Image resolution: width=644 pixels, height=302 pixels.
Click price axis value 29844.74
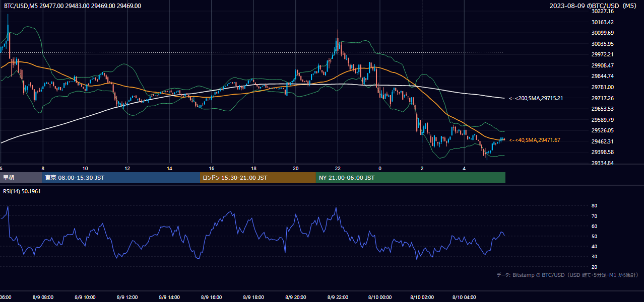pyautogui.click(x=603, y=76)
